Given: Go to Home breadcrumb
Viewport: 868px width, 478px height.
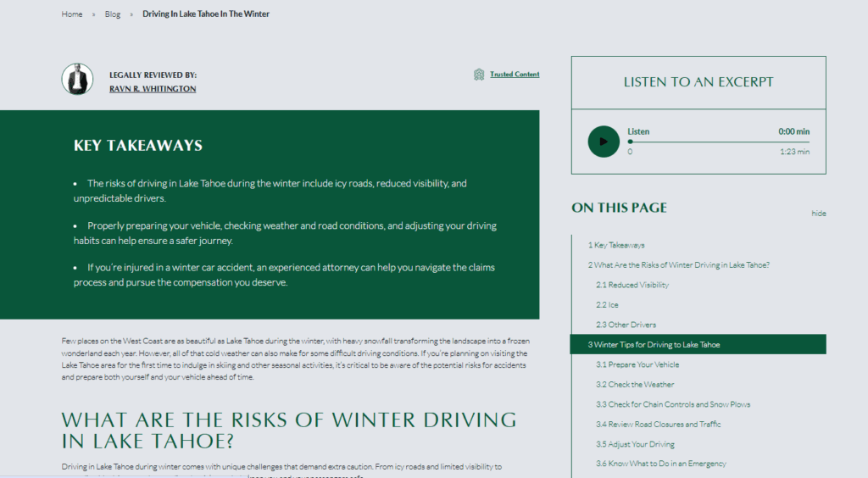Looking at the screenshot, I should [72, 14].
